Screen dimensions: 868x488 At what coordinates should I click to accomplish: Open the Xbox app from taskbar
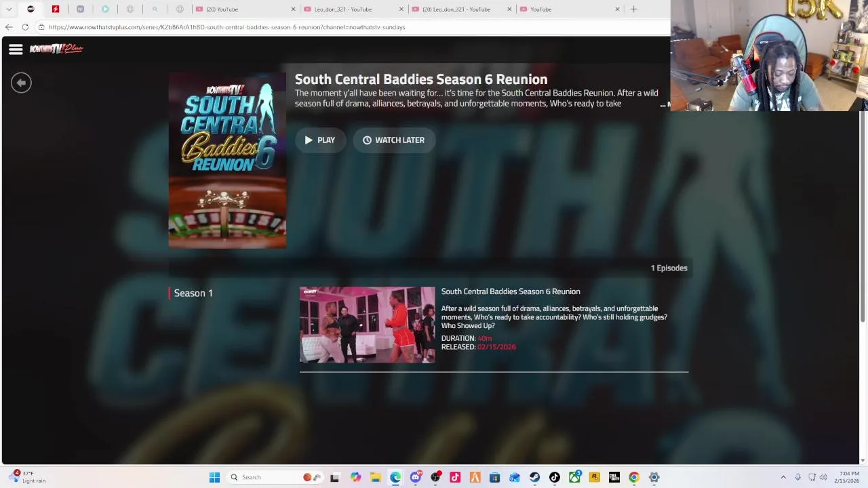574,477
